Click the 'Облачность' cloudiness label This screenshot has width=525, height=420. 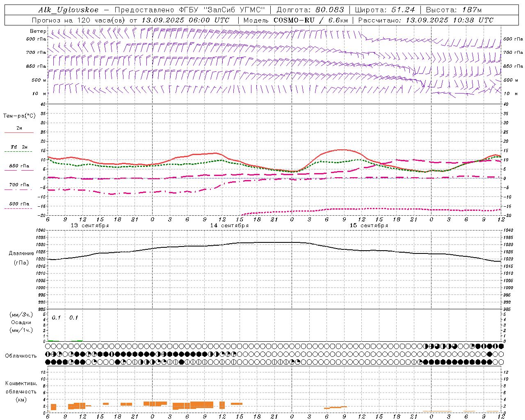pos(21,356)
